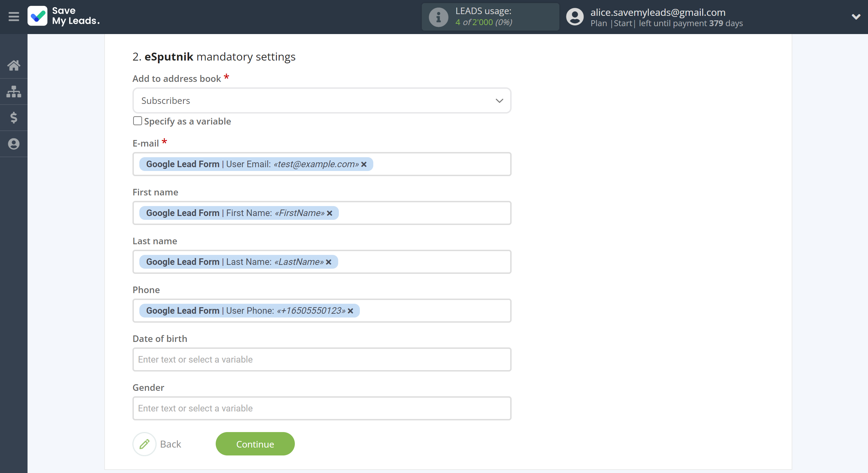
Task: Toggle Specify as a variable checkbox
Action: tap(137, 121)
